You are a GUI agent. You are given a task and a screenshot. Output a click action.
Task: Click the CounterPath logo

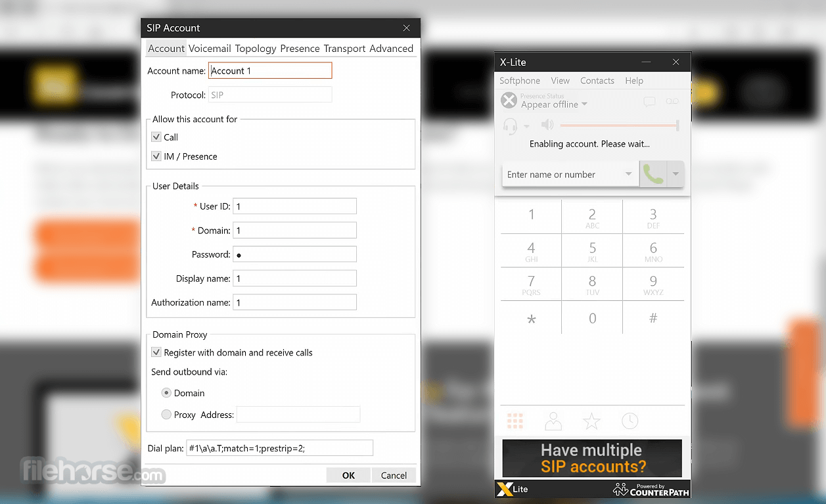tap(651, 490)
